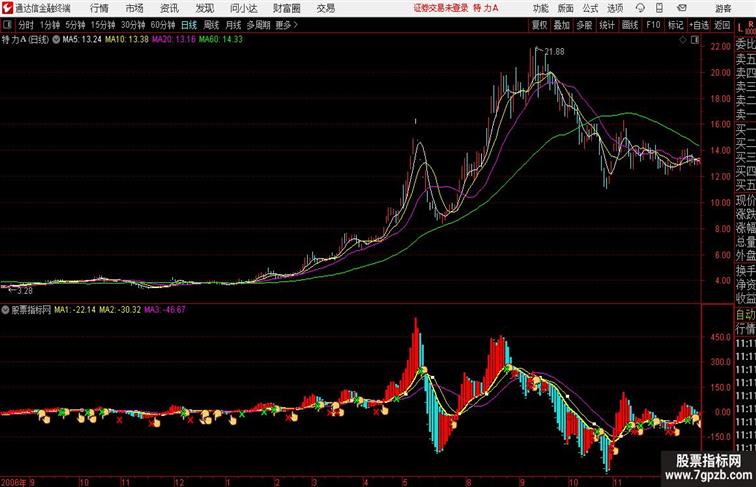The width and height of the screenshot is (756, 487).
Task: Open the 行情 menu
Action: click(x=99, y=8)
